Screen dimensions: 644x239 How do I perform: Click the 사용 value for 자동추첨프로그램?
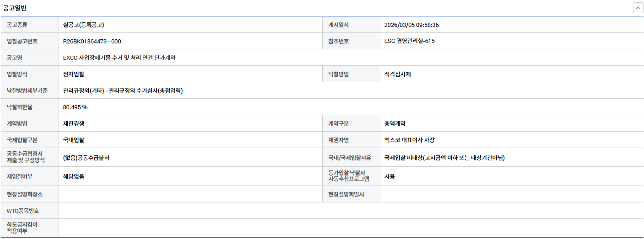coord(390,176)
